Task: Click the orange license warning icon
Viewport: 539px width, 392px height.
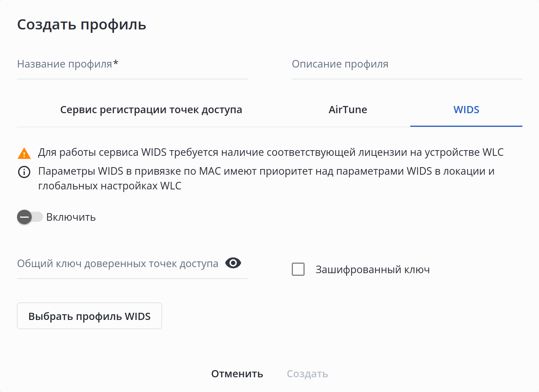Action: [24, 153]
